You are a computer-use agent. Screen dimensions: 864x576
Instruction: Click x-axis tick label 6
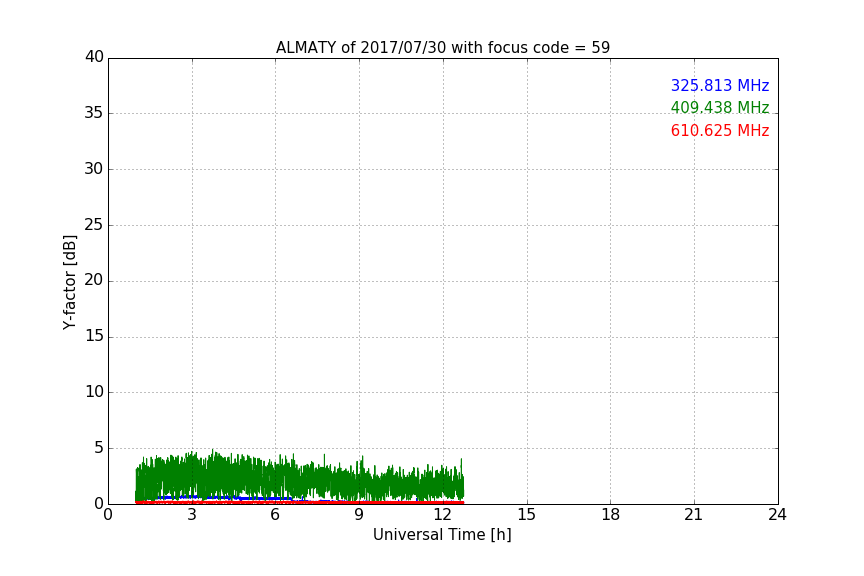coord(275,515)
